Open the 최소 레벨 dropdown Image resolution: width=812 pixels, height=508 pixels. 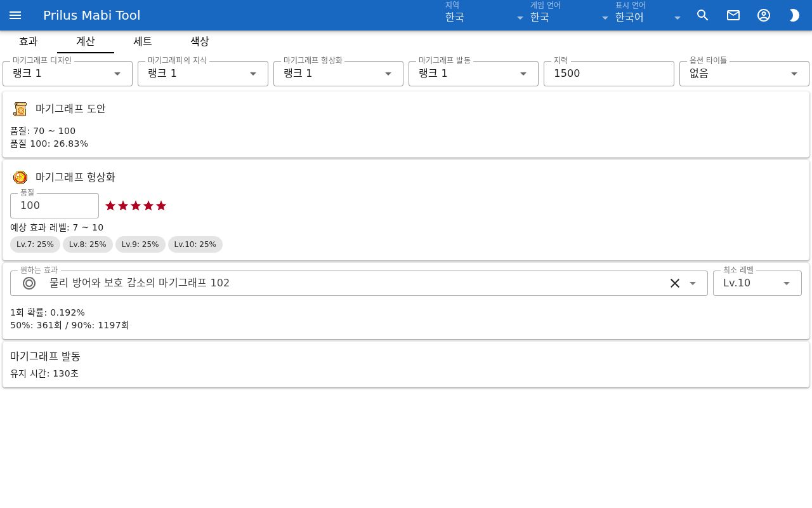pyautogui.click(x=757, y=283)
